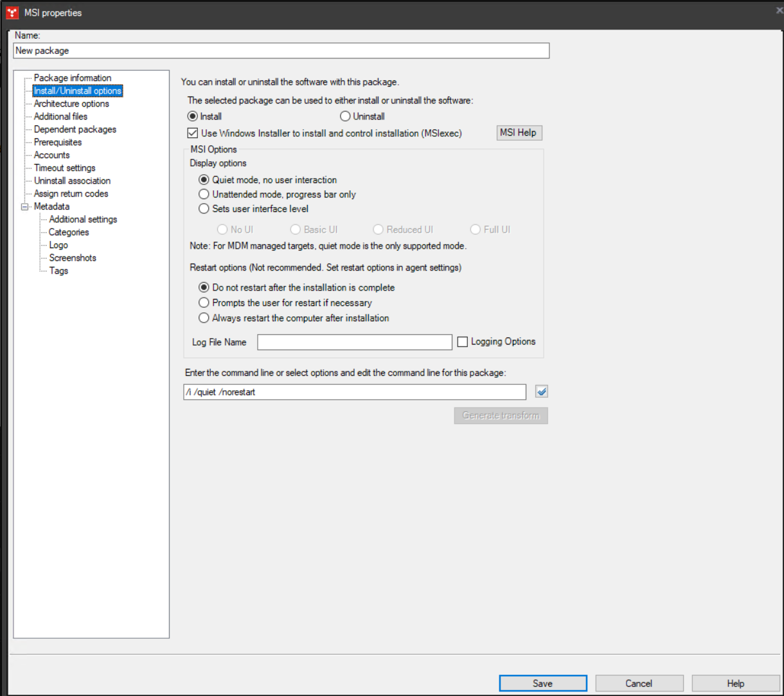Click the Log File Name text field
The width and height of the screenshot is (784, 696).
[x=355, y=343]
